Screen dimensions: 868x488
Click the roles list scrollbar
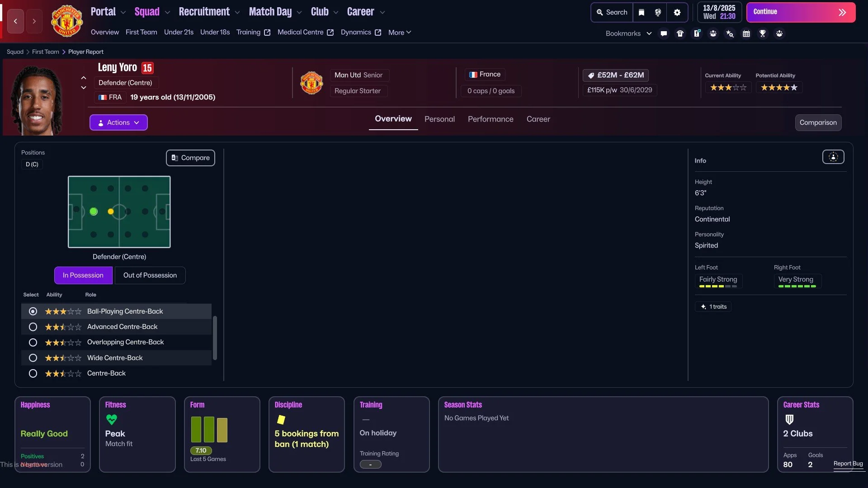215,338
